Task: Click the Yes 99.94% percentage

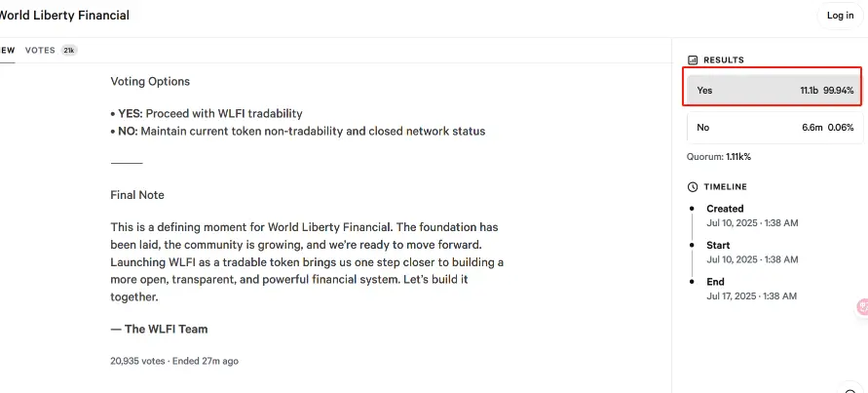Action: click(x=838, y=90)
